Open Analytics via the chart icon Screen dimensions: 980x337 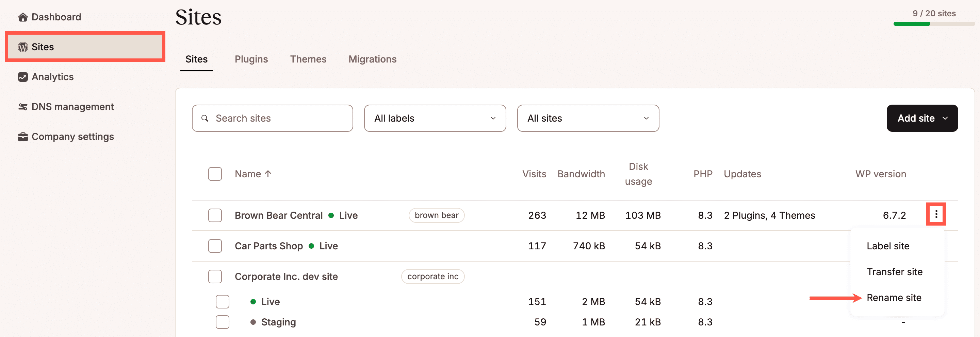(23, 76)
